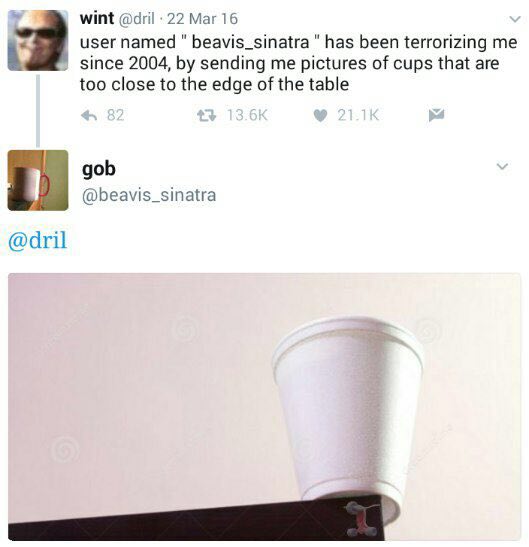Open the '22 Mar 16' timestamp
Viewport: 529px width, 547px height.
[x=202, y=19]
